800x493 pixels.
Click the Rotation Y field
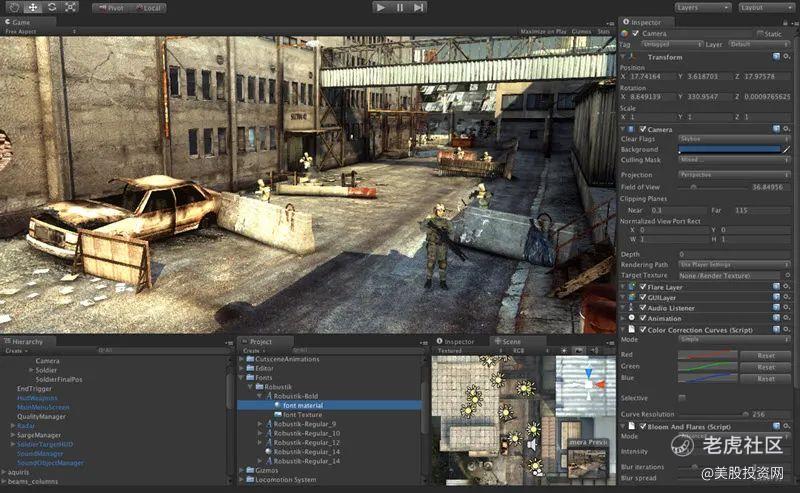tap(709, 96)
